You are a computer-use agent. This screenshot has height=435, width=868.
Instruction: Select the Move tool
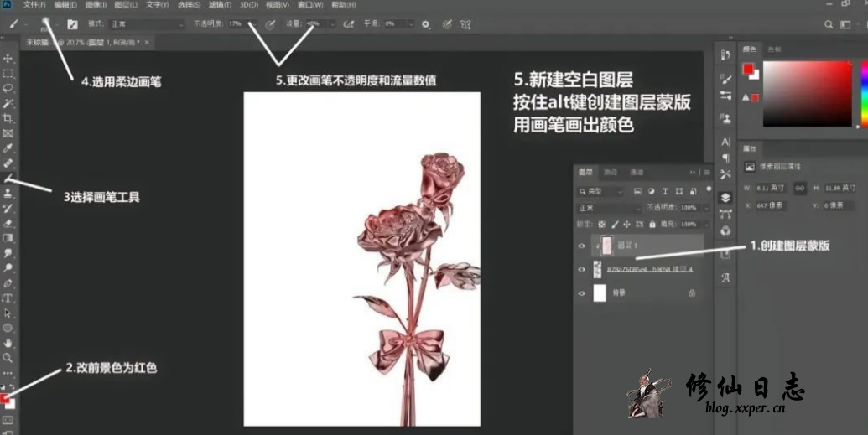tap(8, 59)
